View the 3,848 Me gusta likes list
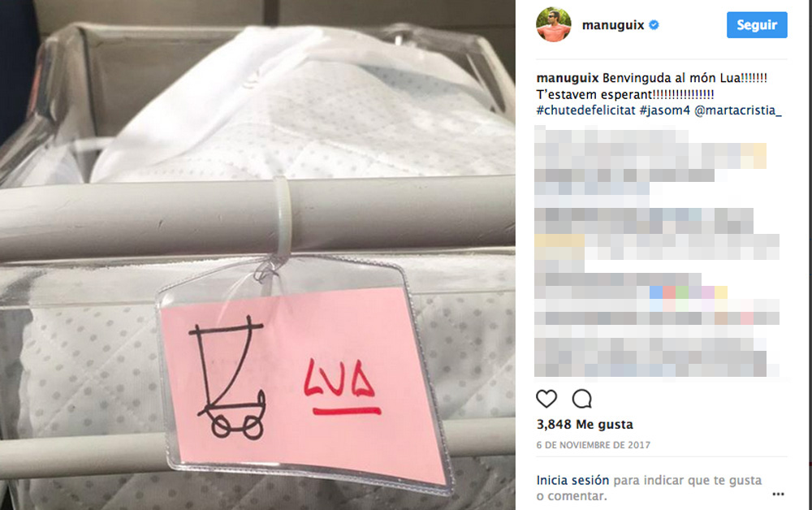This screenshot has width=812, height=510. 585,425
